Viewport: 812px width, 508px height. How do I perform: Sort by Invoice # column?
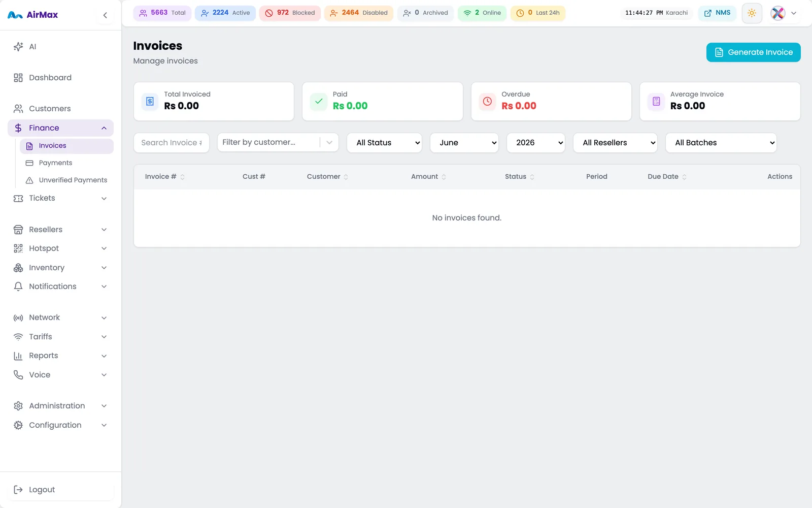pos(165,177)
